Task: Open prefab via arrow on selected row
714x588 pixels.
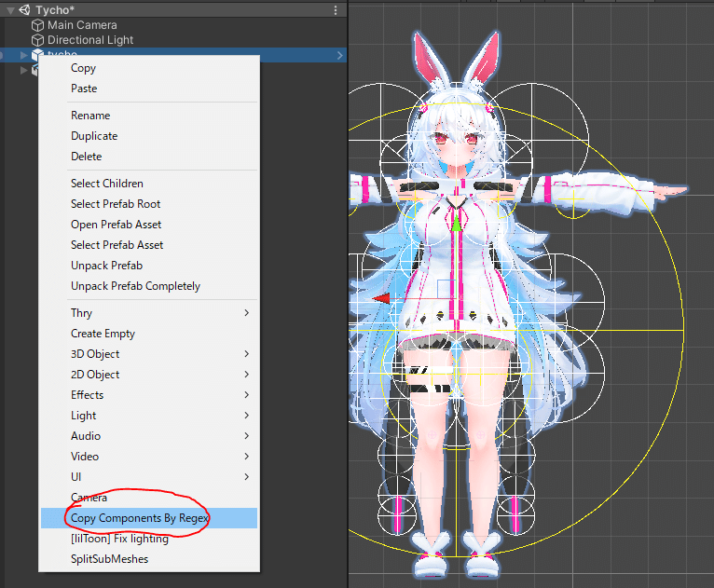Action: 339,55
